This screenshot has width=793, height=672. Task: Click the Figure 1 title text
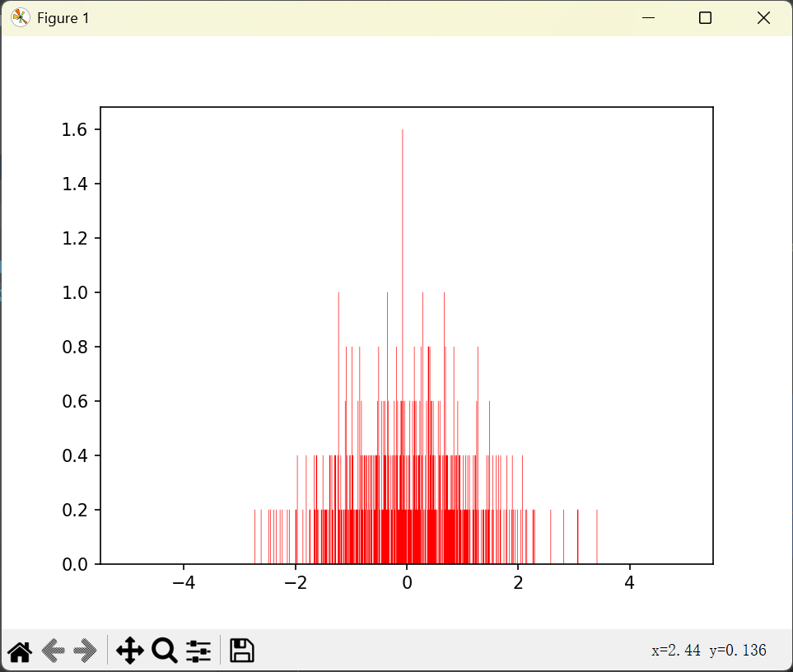point(66,17)
